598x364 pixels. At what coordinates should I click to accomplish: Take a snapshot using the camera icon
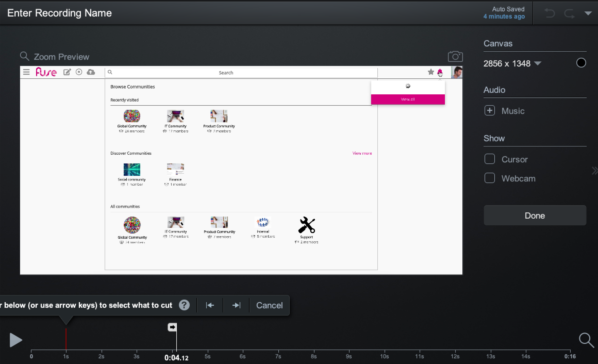point(455,56)
